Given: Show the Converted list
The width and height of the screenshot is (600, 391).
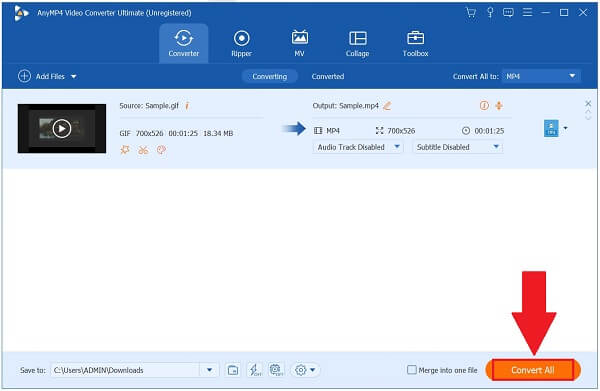Looking at the screenshot, I should pyautogui.click(x=328, y=77).
